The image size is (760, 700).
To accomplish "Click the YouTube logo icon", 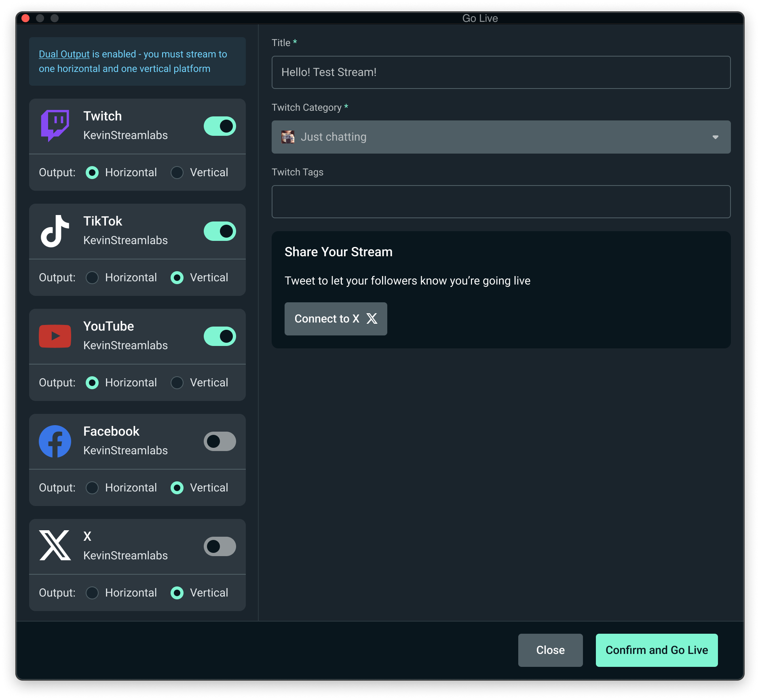I will [55, 336].
